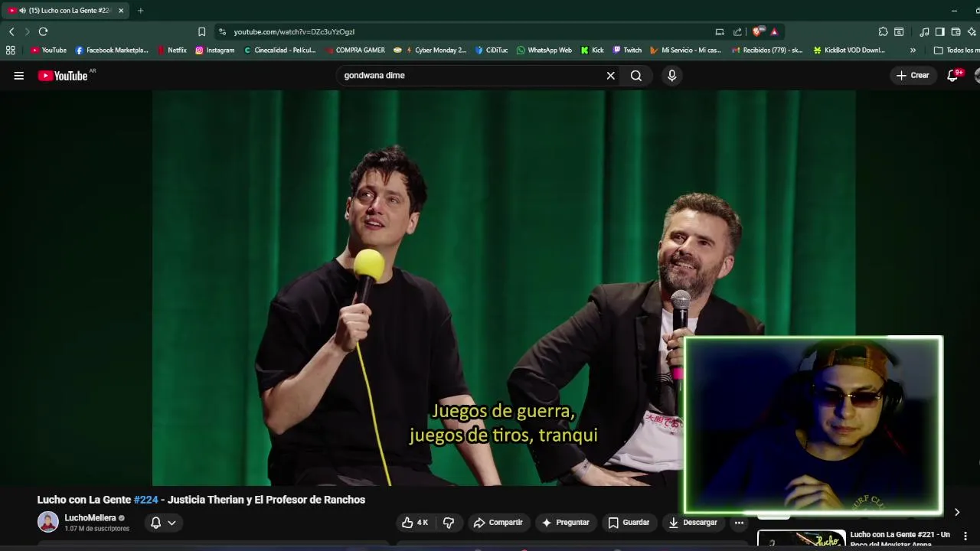The image size is (980, 551).
Task: Open the share icon in the address bar
Action: tap(737, 31)
